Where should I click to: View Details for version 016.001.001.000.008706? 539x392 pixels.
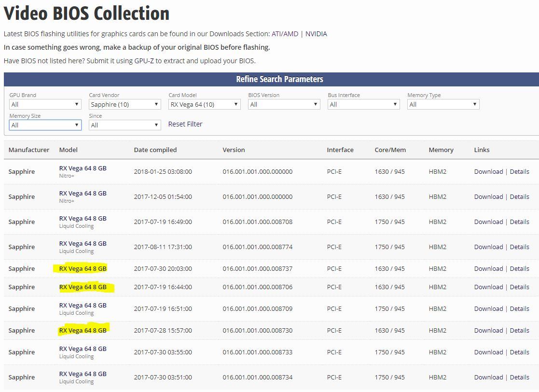pyautogui.click(x=519, y=287)
